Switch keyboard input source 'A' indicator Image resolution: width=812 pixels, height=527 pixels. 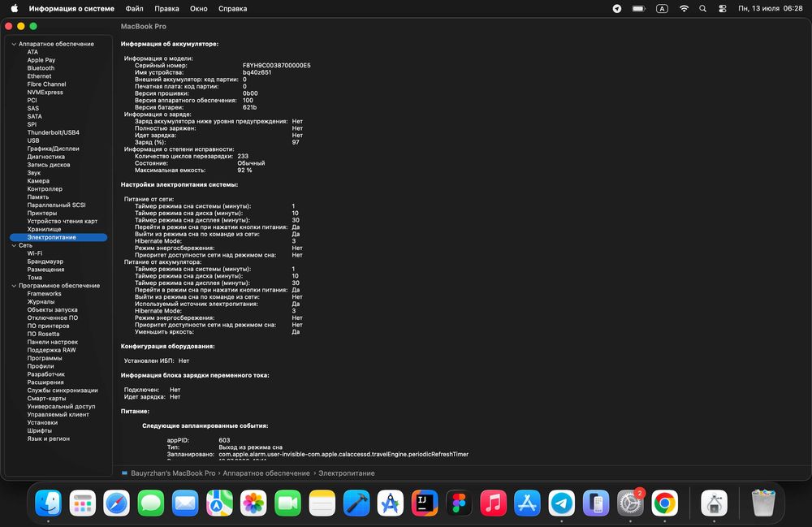(662, 8)
